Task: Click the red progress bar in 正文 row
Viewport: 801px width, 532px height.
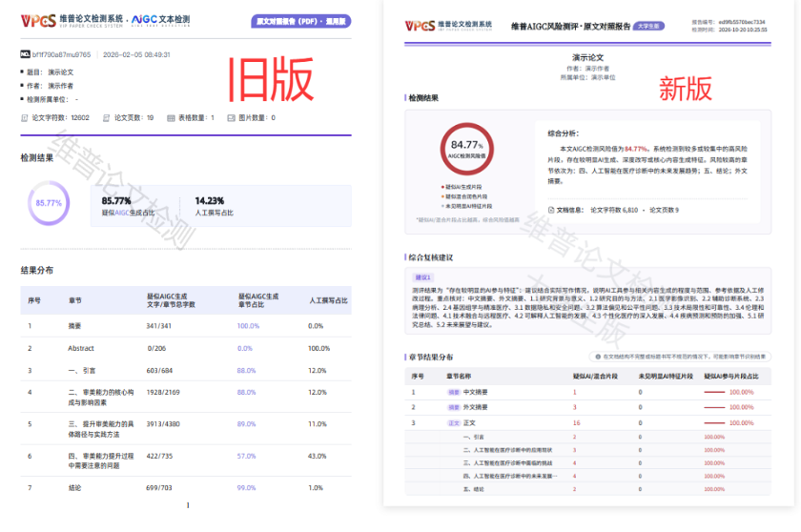Action: tap(714, 423)
